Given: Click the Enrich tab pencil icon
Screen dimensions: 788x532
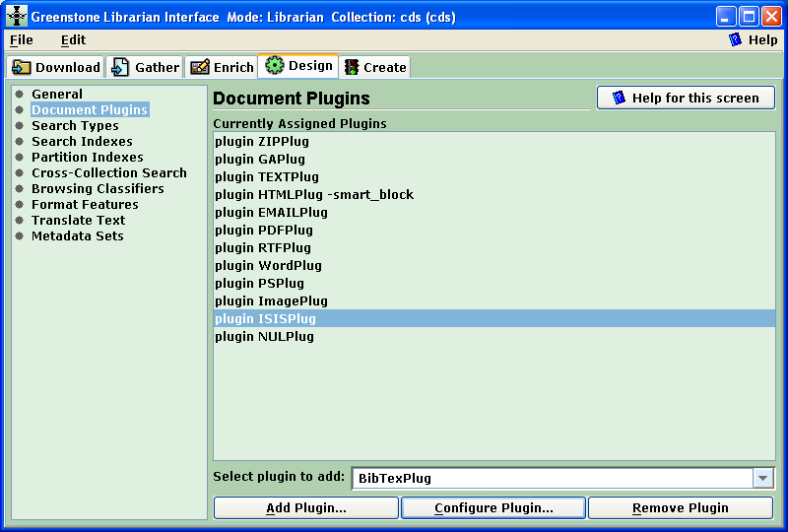Looking at the screenshot, I should pyautogui.click(x=200, y=67).
